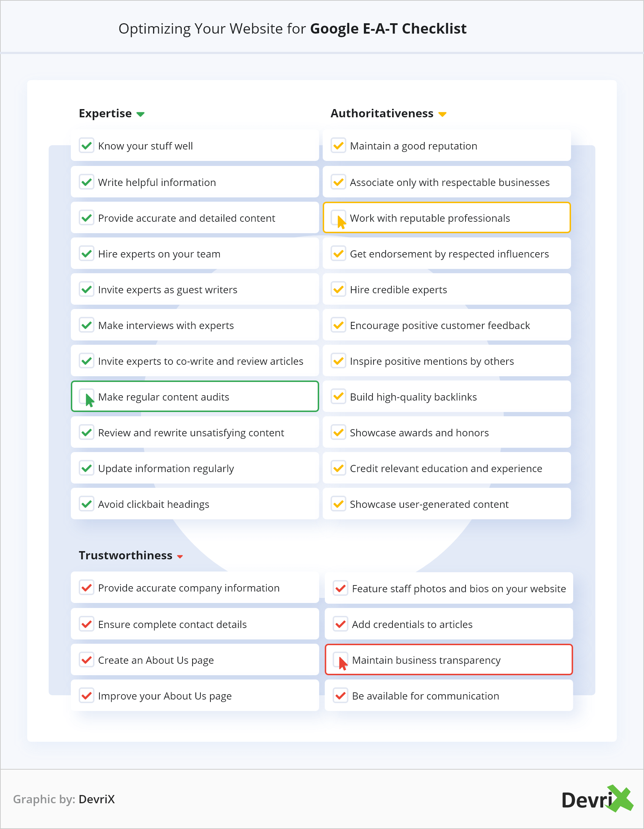Toggle Maintain a good reputation checkbox

338,146
